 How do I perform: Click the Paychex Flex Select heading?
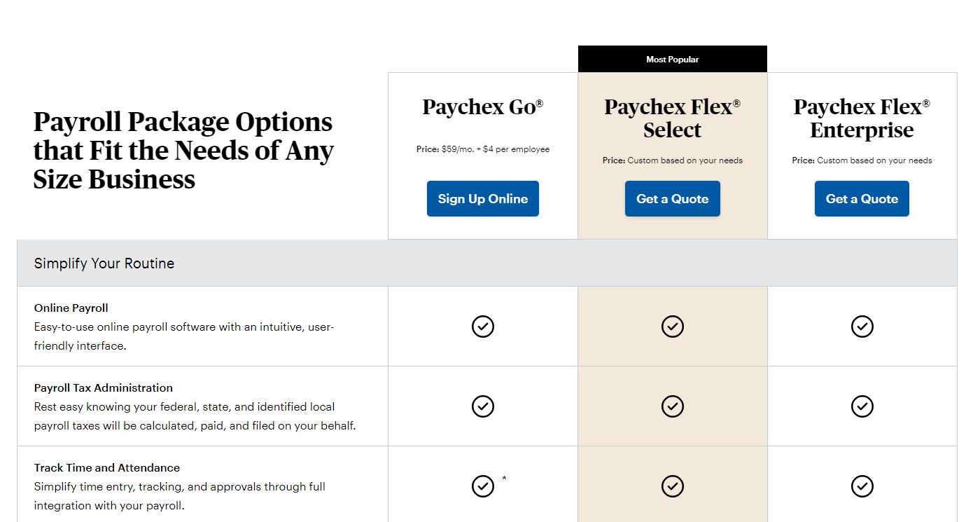tap(673, 118)
